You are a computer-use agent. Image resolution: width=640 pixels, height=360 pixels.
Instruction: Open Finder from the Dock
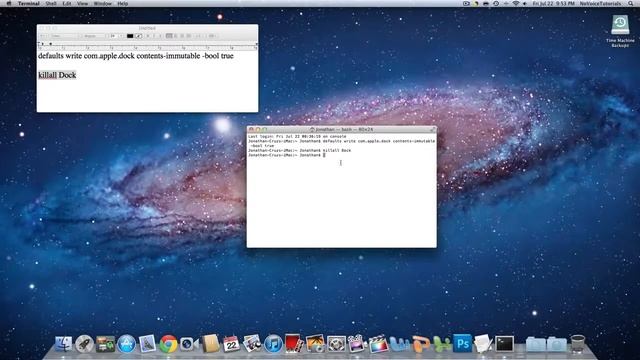coord(64,344)
